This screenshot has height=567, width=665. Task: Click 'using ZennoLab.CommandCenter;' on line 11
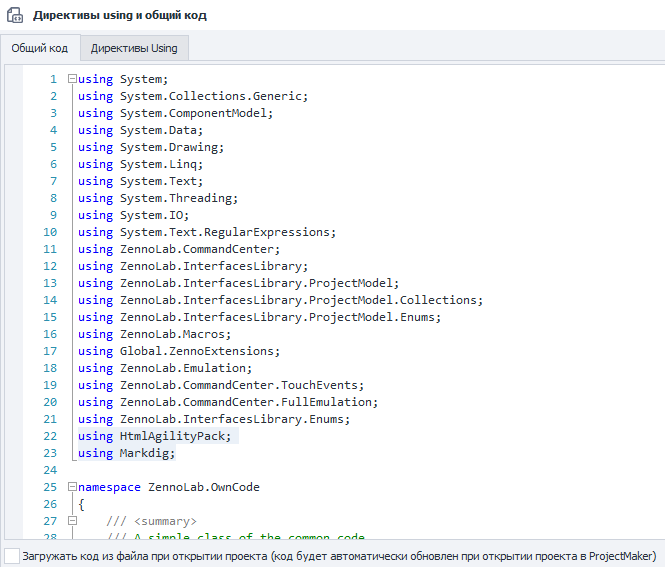pyautogui.click(x=179, y=249)
